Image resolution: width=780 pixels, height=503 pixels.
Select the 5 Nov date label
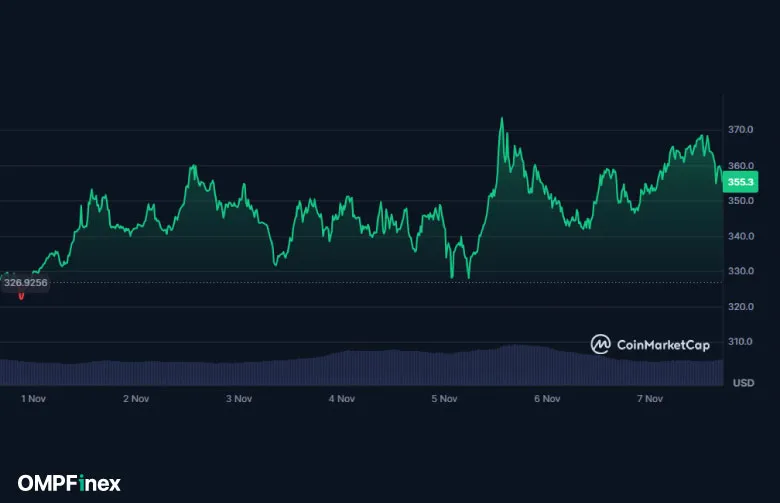click(x=445, y=398)
